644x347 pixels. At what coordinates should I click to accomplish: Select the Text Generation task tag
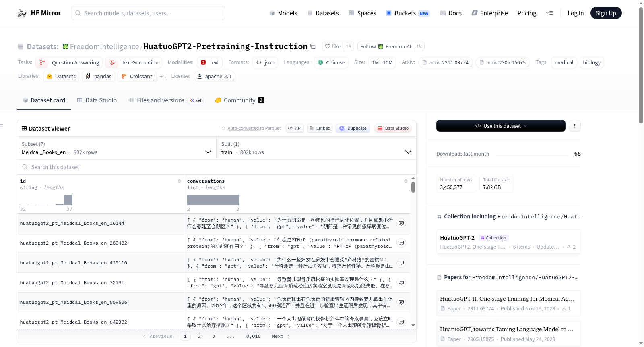click(134, 62)
